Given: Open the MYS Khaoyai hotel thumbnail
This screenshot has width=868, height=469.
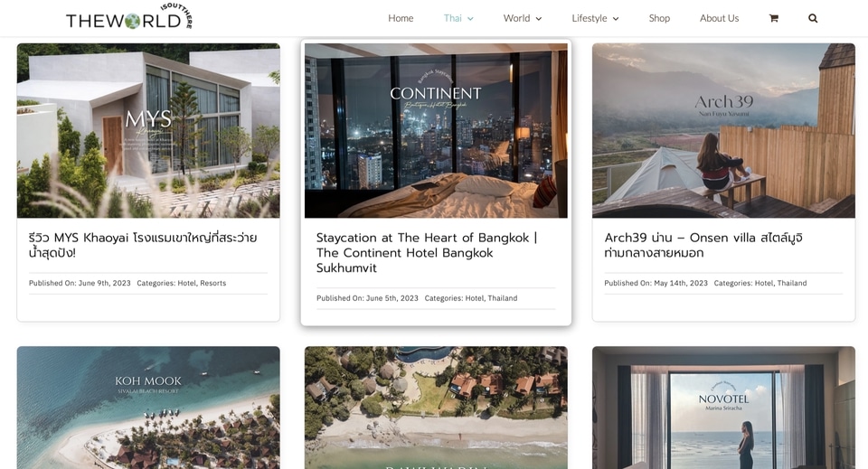Looking at the screenshot, I should 148,130.
